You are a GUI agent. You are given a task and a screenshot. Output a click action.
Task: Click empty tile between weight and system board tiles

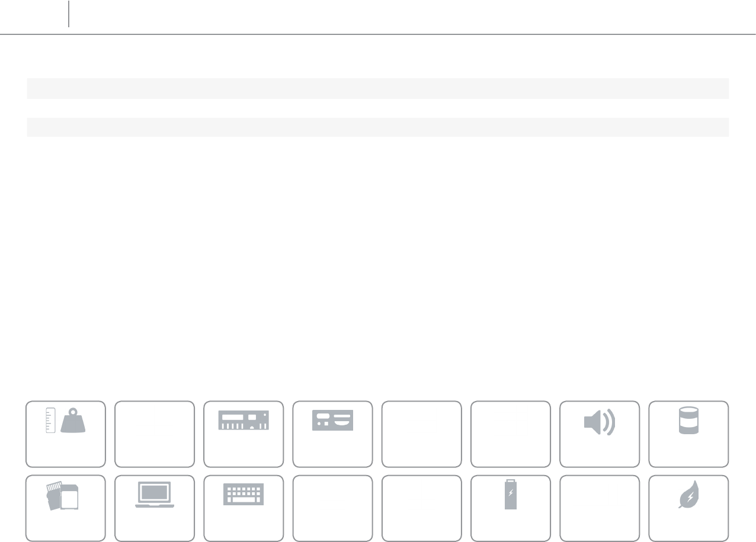(155, 434)
